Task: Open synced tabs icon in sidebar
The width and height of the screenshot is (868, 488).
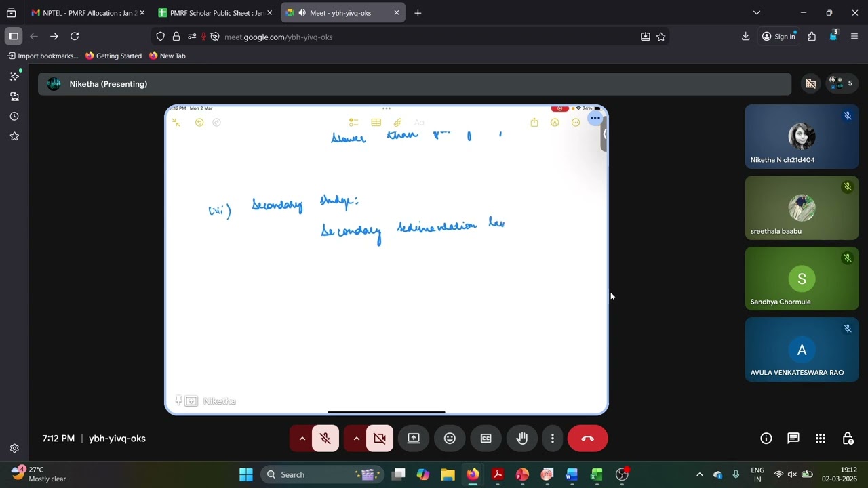Action: [x=14, y=96]
